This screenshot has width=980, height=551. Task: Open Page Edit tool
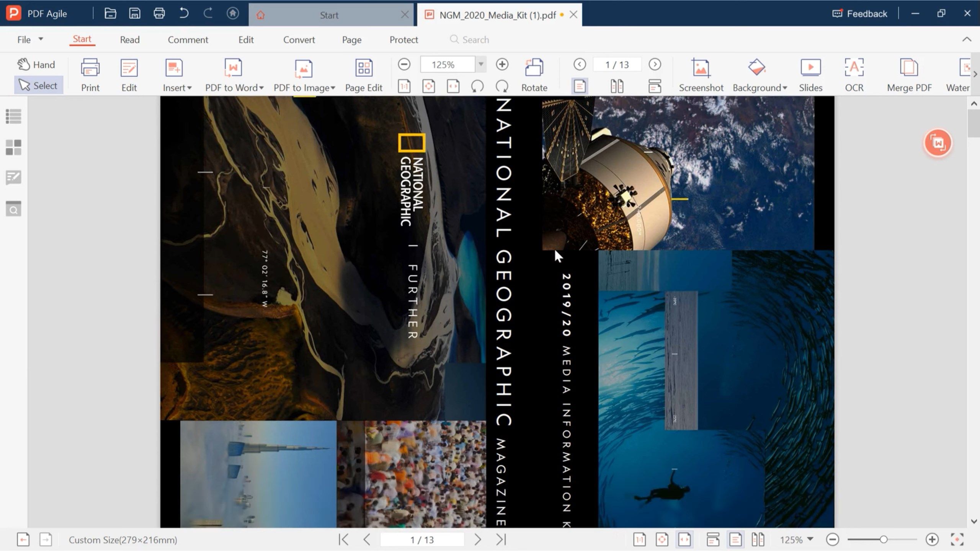coord(364,75)
